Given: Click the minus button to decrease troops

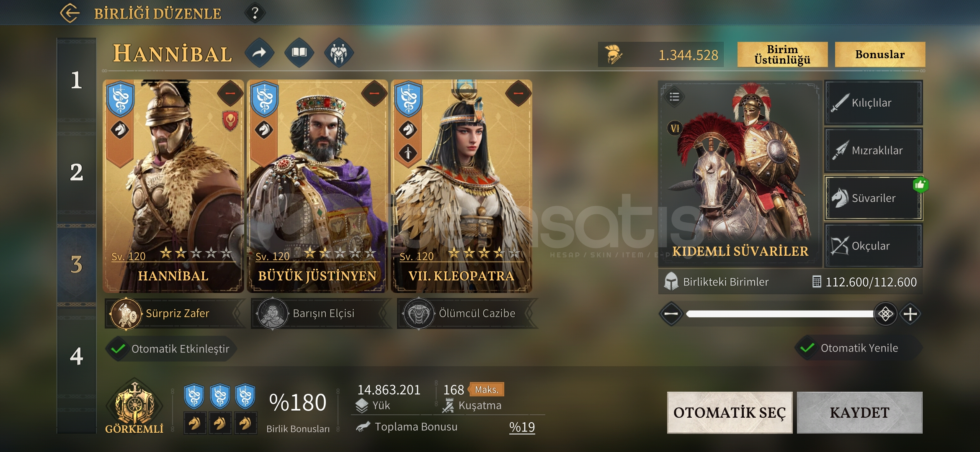Looking at the screenshot, I should (671, 314).
